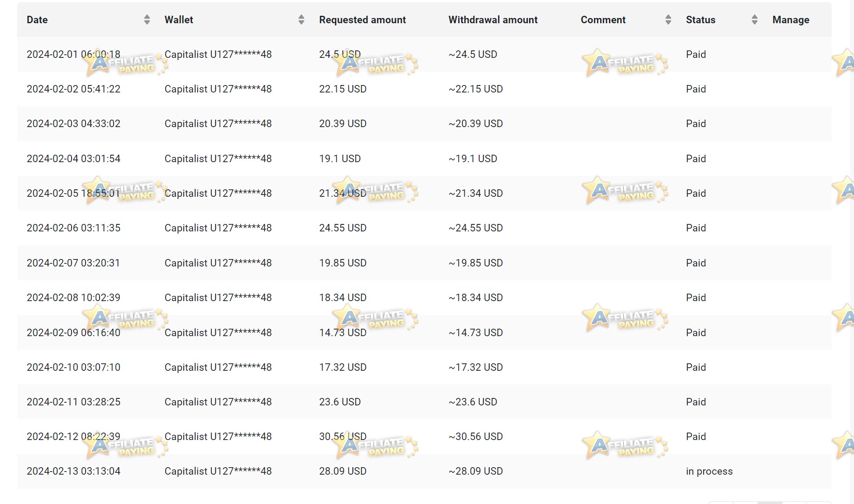Toggle sort arrows beside the Comment header

pos(668,20)
